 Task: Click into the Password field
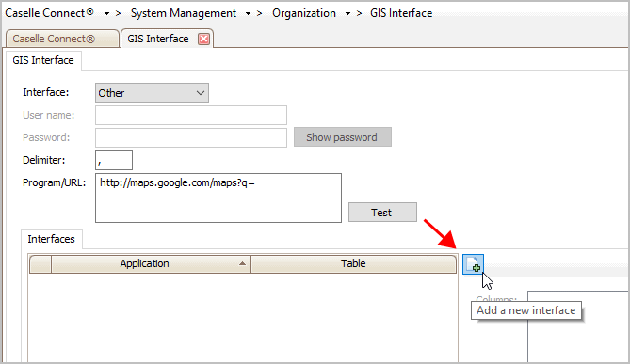tap(191, 137)
